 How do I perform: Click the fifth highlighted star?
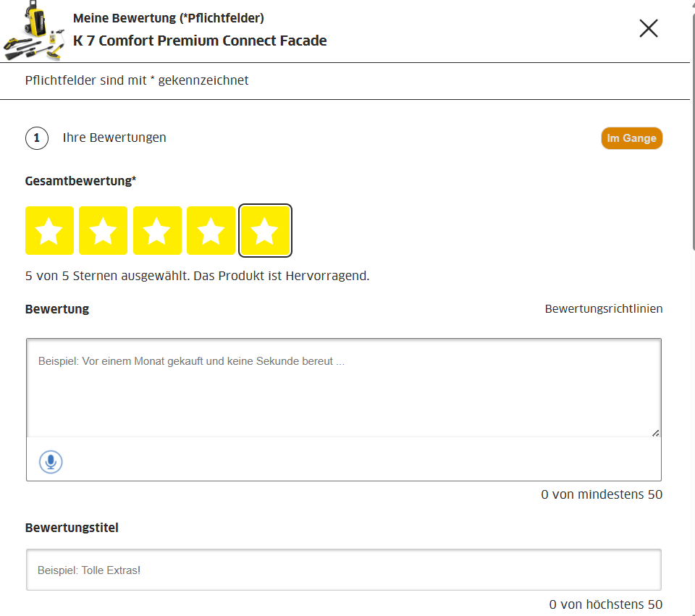coord(265,230)
